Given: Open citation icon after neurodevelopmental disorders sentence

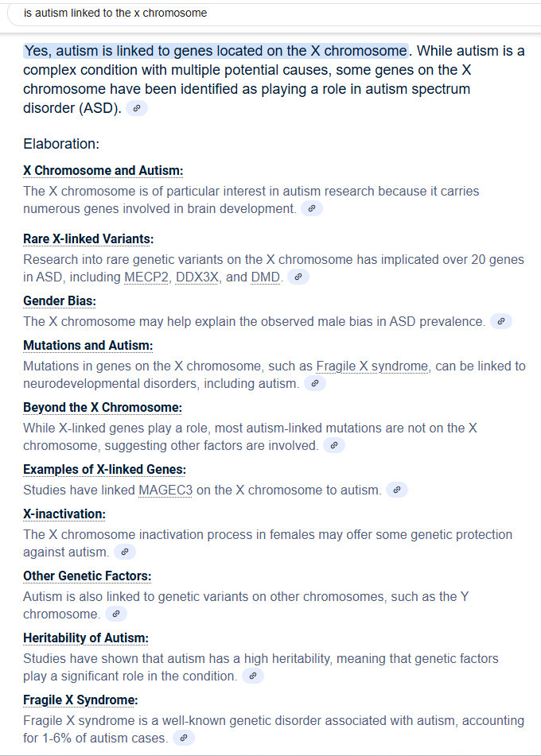Looking at the screenshot, I should (x=315, y=383).
